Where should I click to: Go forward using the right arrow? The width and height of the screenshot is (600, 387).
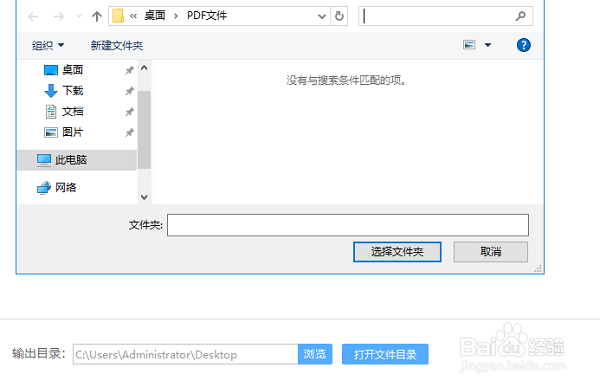[x=58, y=16]
